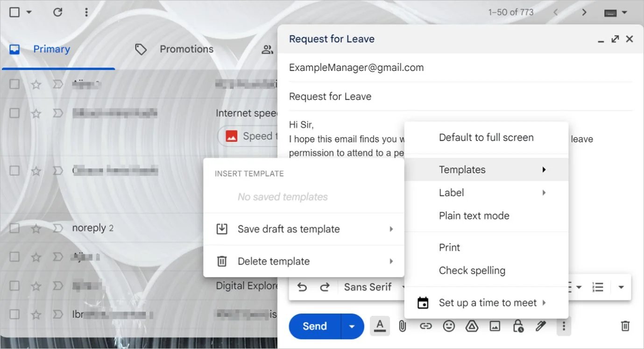644x349 pixels.
Task: Insert your signature
Action: click(x=540, y=326)
